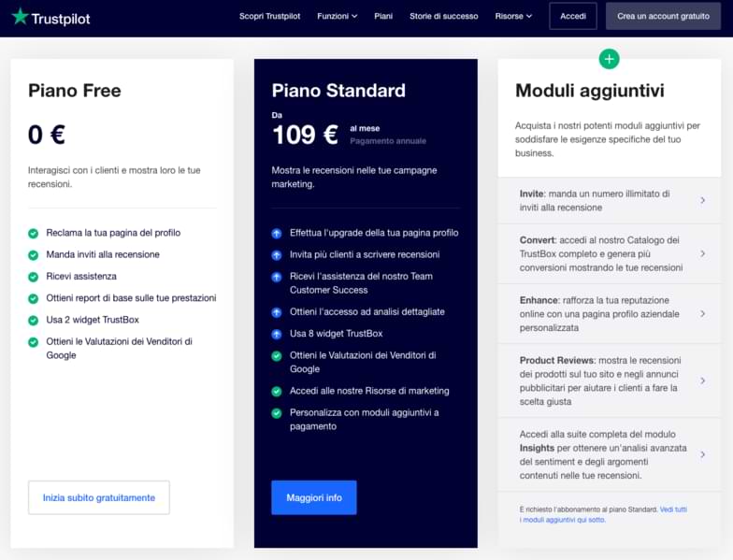Image resolution: width=733 pixels, height=560 pixels.
Task: Click upgrade arrow beside Team Customer Success
Action: [x=277, y=277]
